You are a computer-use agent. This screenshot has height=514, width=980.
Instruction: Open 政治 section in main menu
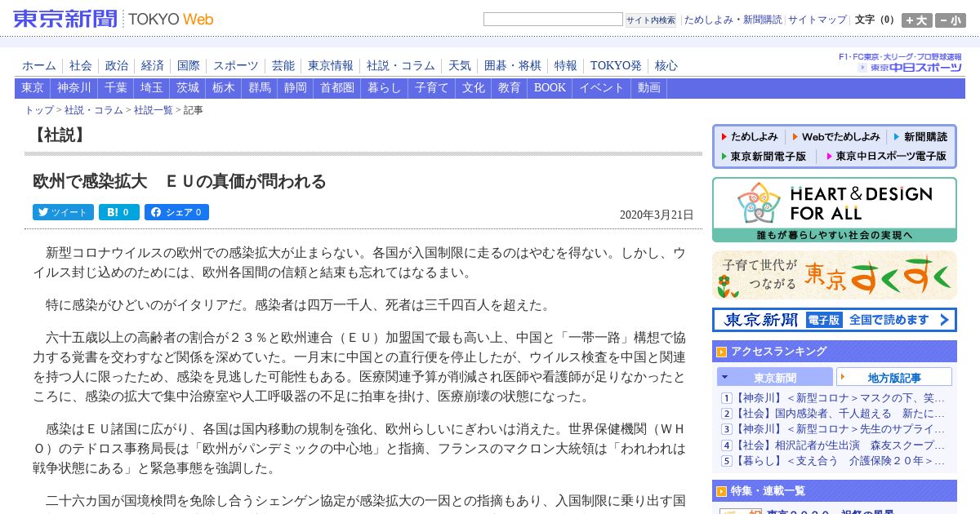pyautogui.click(x=117, y=65)
